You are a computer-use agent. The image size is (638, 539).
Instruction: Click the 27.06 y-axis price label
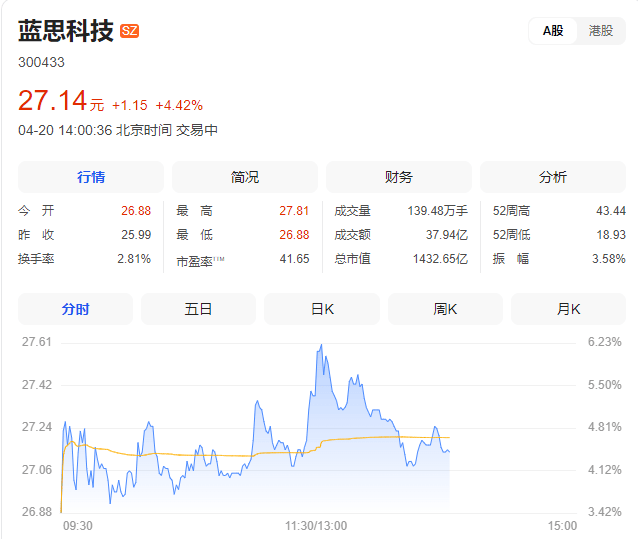pos(37,470)
